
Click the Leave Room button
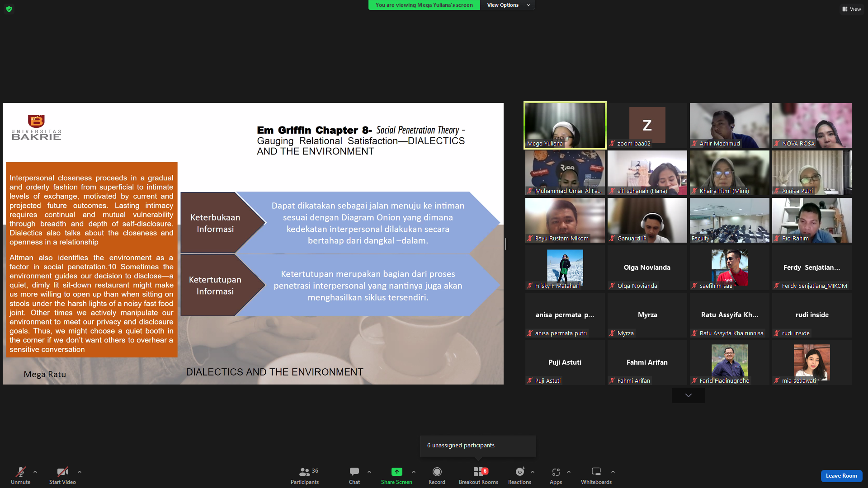click(841, 476)
